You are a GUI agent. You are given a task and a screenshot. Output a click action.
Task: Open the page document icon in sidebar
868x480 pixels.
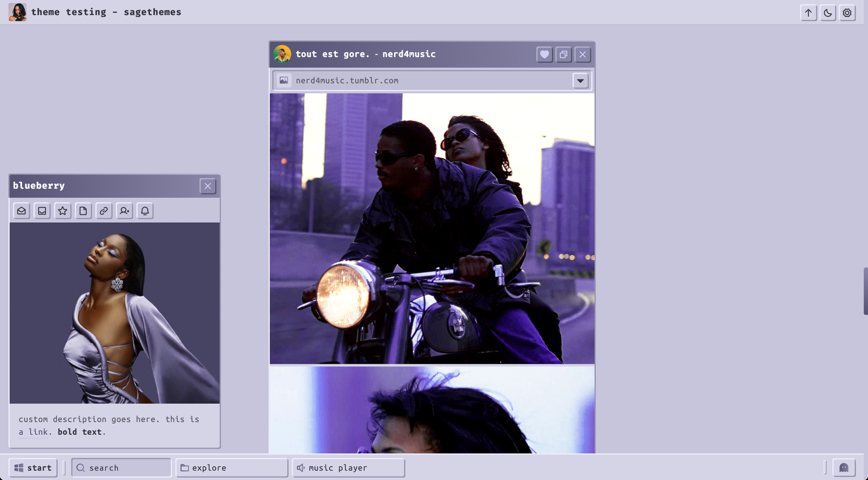click(x=83, y=211)
